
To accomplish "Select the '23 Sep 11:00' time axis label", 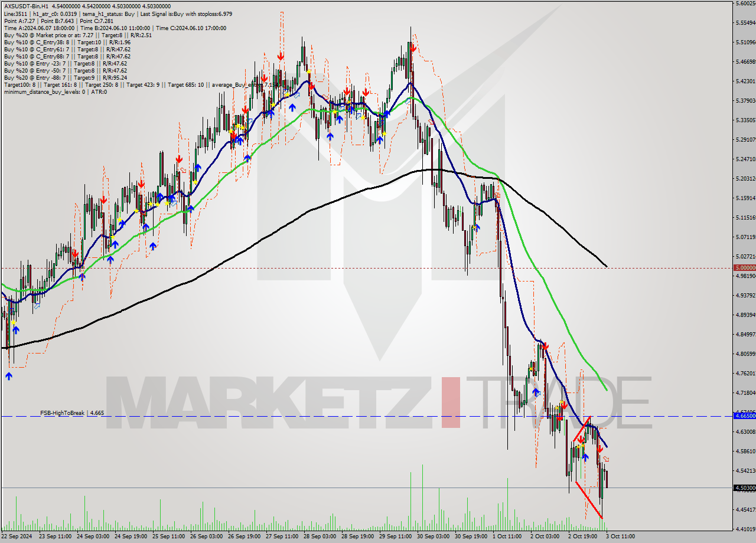I will (x=55, y=537).
